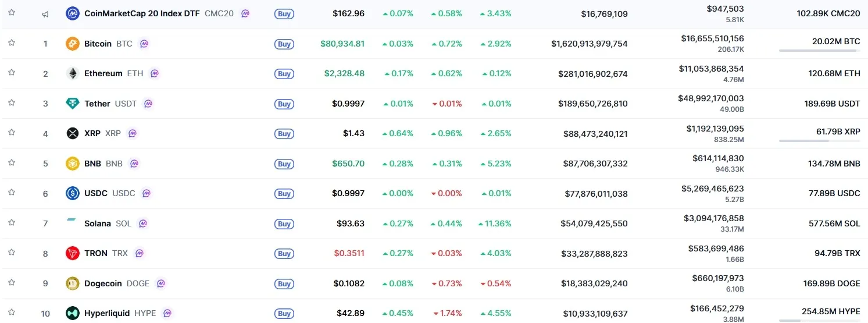868x323 pixels.
Task: Open the Solana SOL coin page link
Action: click(x=108, y=223)
